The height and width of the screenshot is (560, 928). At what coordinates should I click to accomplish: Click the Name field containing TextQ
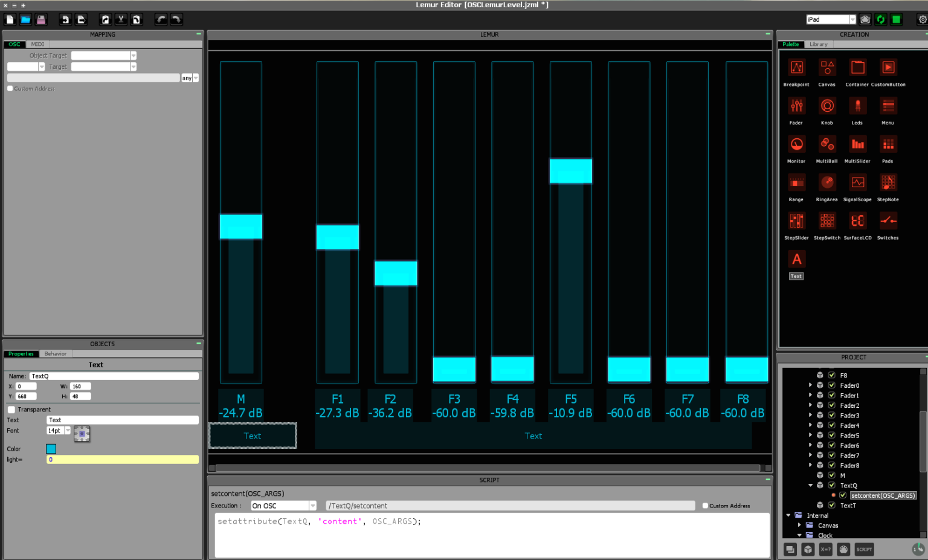(x=114, y=376)
